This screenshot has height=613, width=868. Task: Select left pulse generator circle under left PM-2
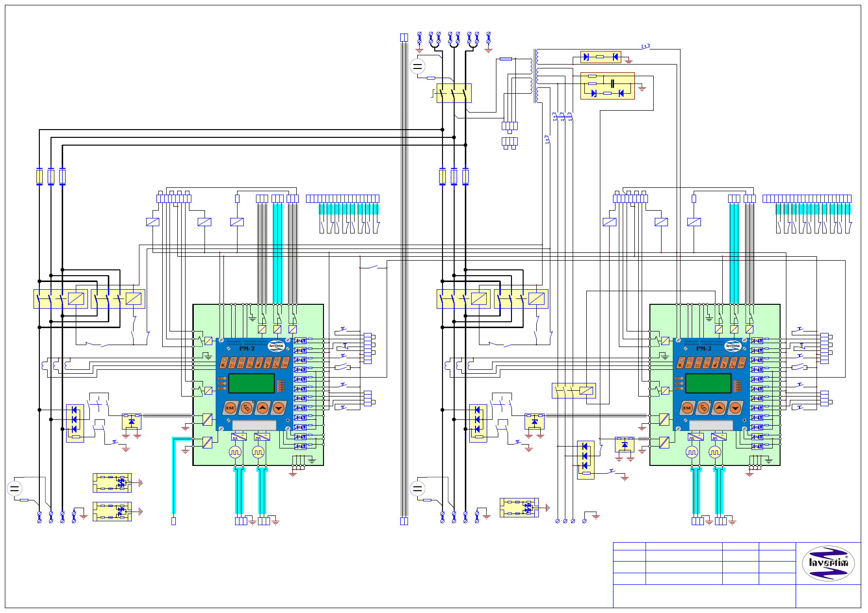click(x=235, y=452)
